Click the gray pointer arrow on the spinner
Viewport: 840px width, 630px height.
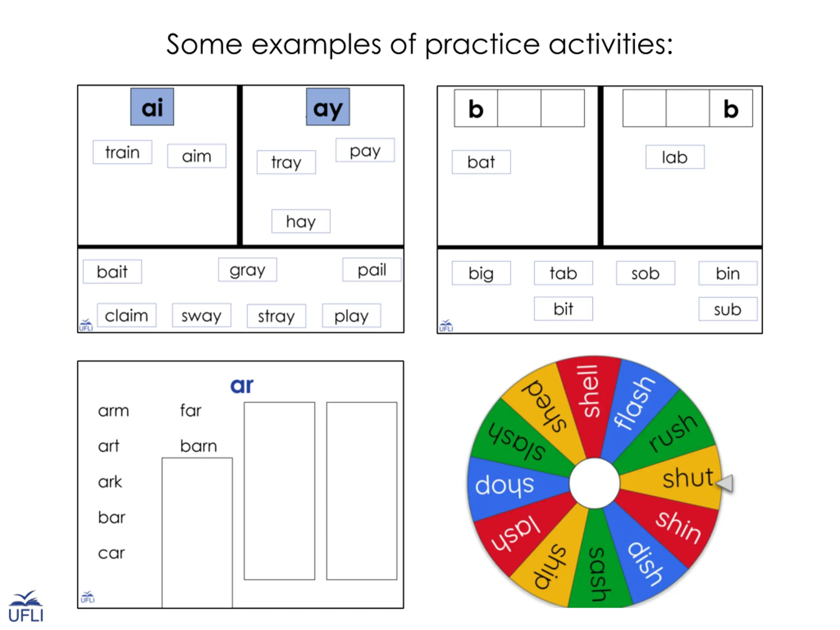tap(725, 483)
